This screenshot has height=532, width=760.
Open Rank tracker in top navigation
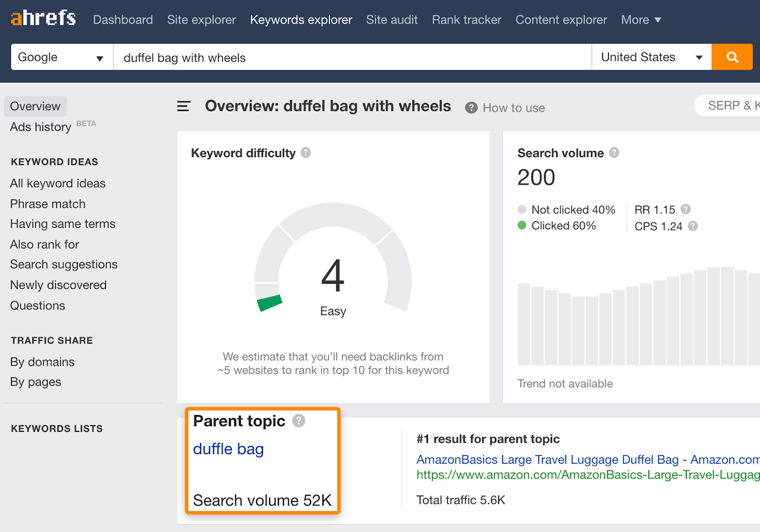466,20
